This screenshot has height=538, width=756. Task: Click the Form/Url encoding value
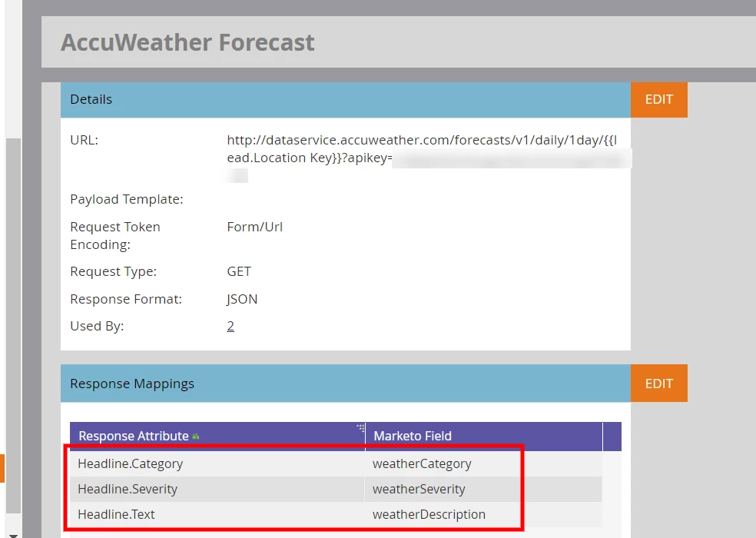(254, 227)
